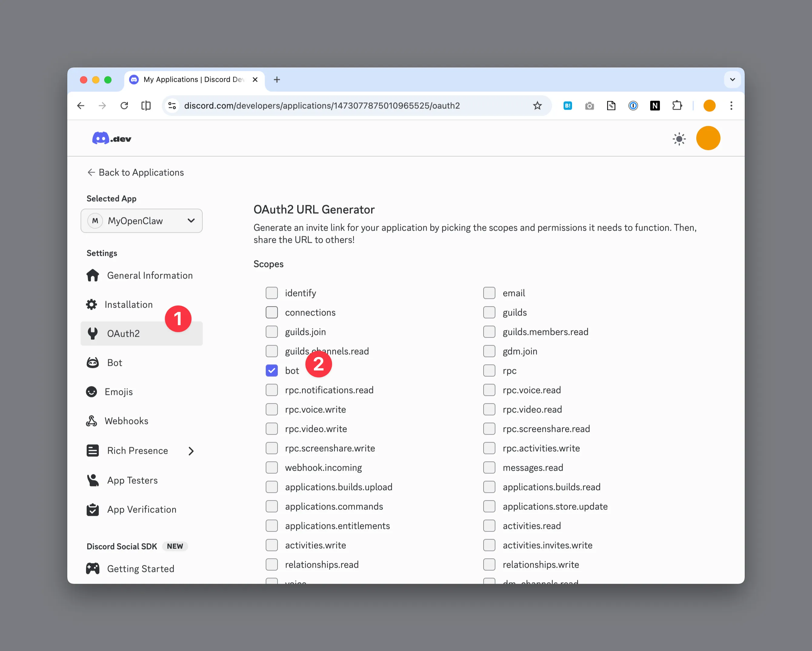Tick the identify scope checkbox
The width and height of the screenshot is (812, 651).
(271, 293)
